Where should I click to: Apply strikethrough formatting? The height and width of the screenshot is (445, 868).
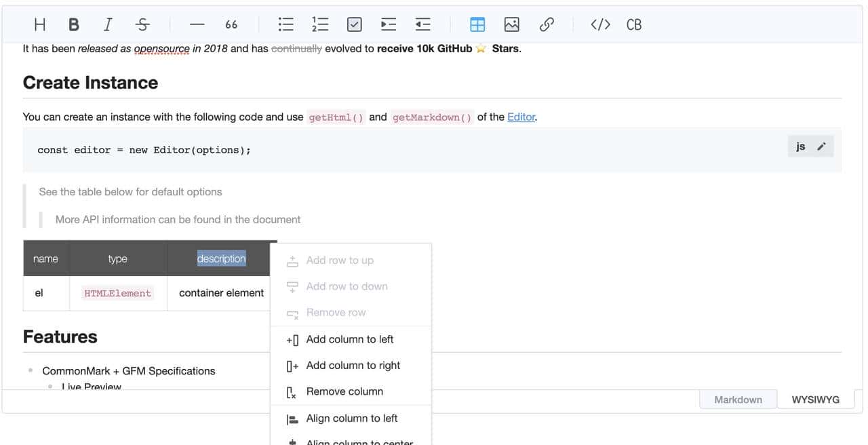[x=142, y=24]
